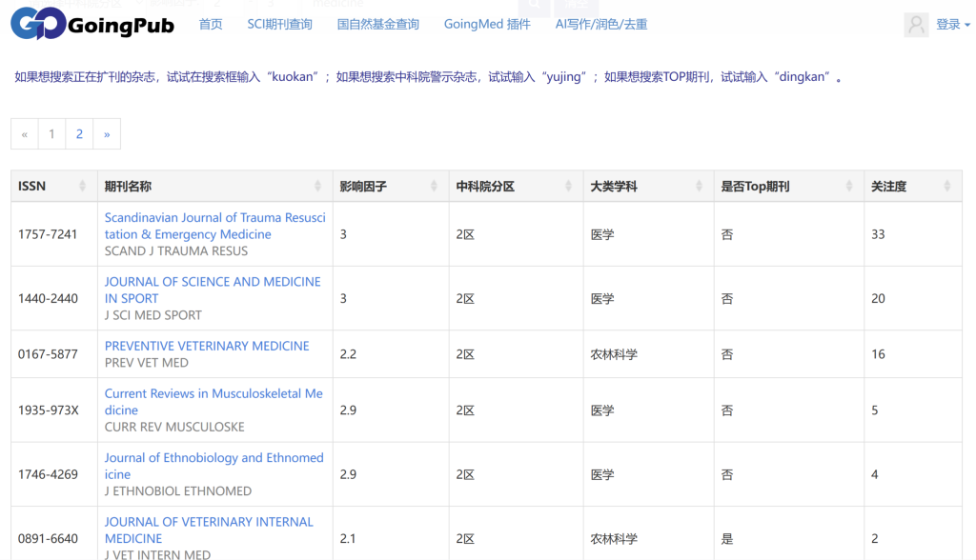Click 农林科学 in PREVENTIVE VETERINARY row
This screenshot has height=560, width=976.
pyautogui.click(x=614, y=354)
